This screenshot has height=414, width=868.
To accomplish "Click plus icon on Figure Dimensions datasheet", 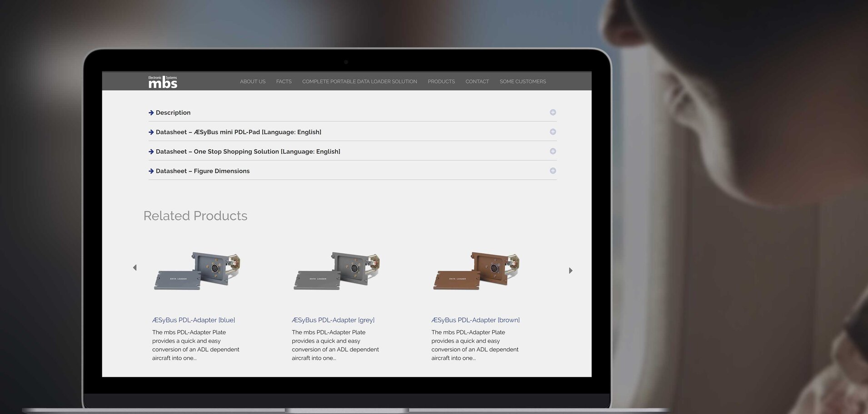I will coord(553,171).
